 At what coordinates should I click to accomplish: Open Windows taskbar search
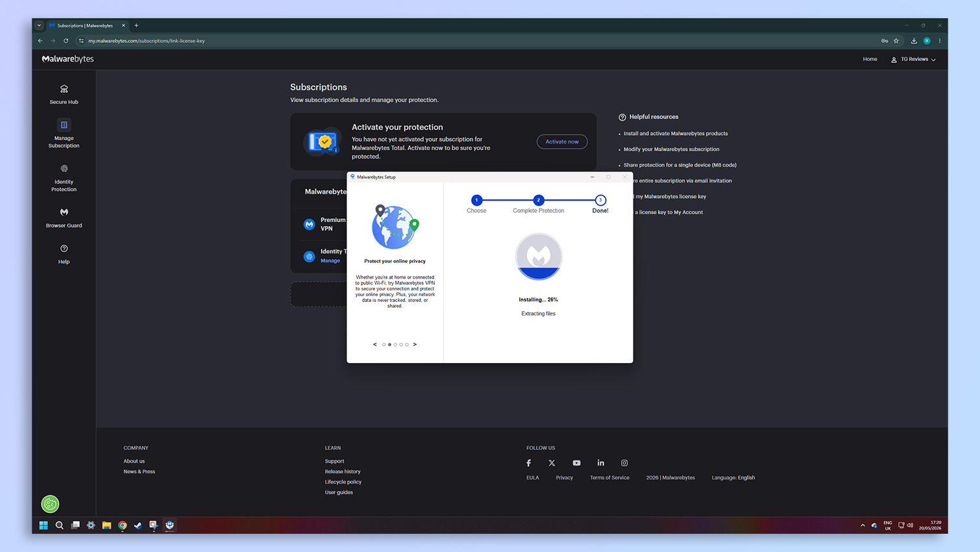[x=59, y=525]
